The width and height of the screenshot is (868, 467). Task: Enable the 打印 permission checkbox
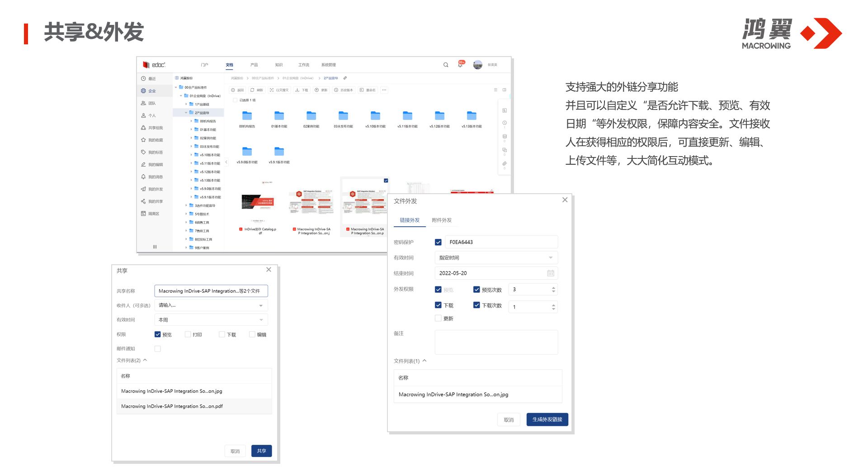coord(188,334)
